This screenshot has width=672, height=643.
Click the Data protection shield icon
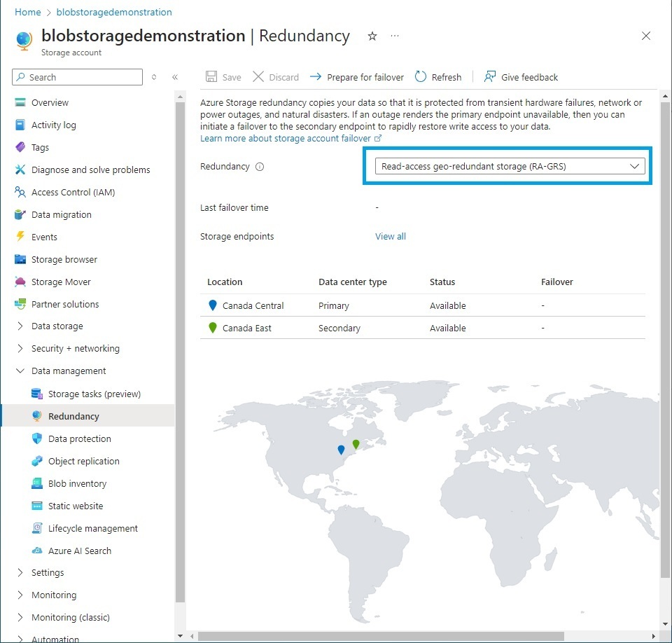pyautogui.click(x=37, y=438)
